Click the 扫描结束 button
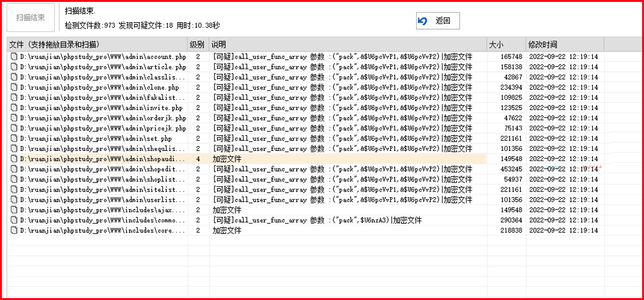Viewport: 644px width, 300px height. pyautogui.click(x=30, y=18)
